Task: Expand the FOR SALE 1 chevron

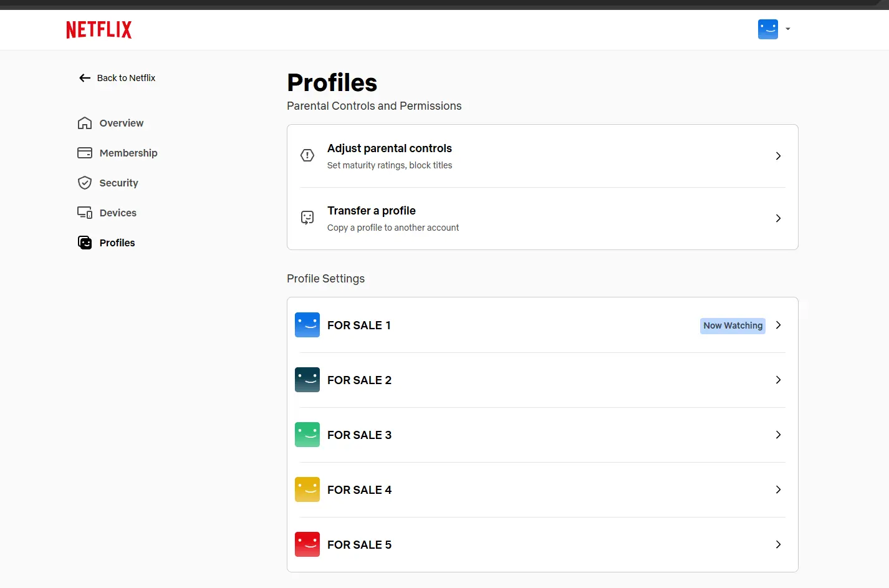Action: (x=778, y=325)
